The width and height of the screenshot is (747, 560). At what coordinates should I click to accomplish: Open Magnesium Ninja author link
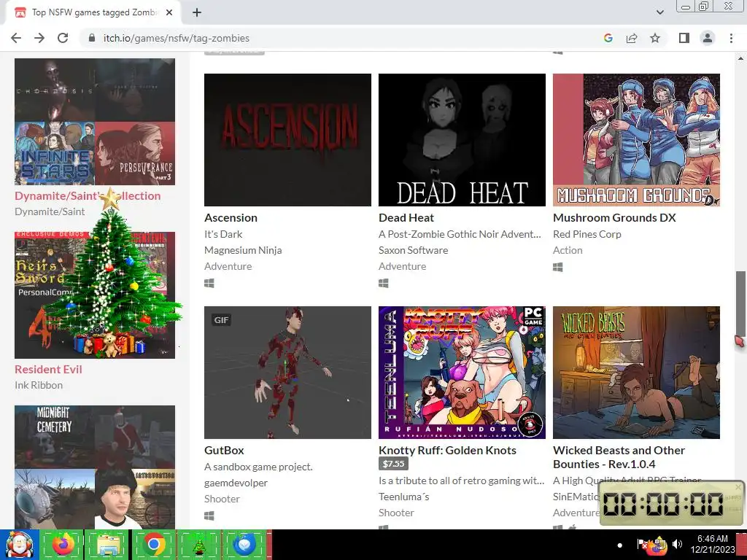pos(243,250)
